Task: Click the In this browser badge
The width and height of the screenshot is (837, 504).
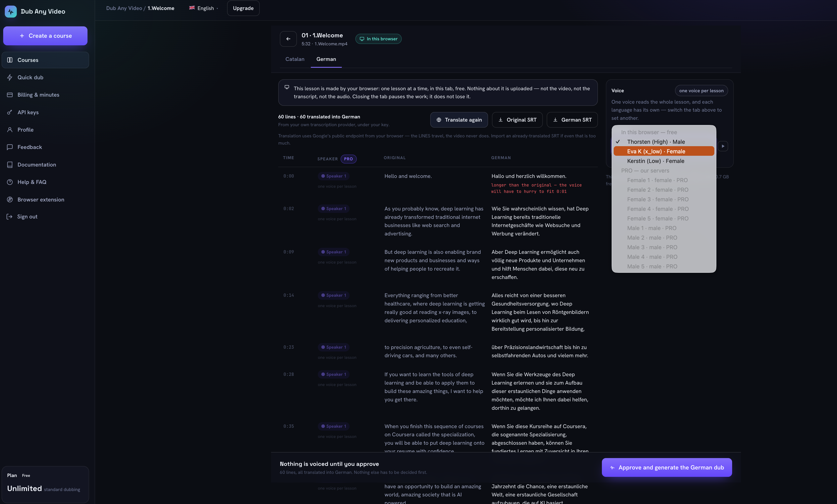Action: pyautogui.click(x=378, y=39)
